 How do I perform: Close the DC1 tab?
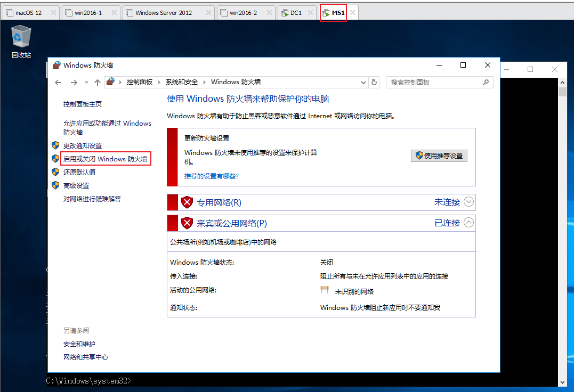[310, 12]
